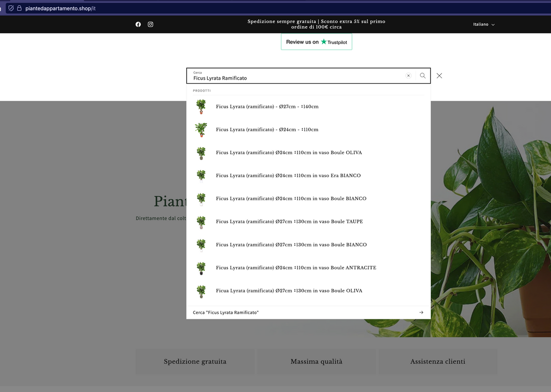Click the browser shield icon in address bar
551x392 pixels.
(11, 9)
